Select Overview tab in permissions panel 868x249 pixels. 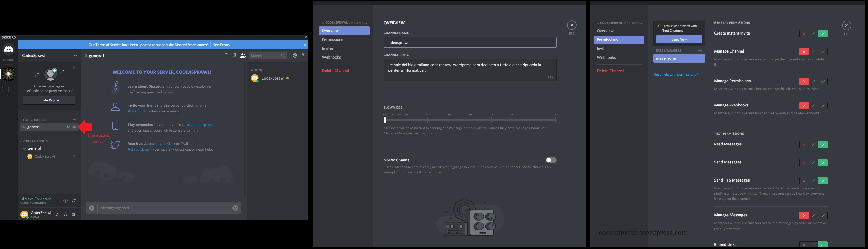(619, 31)
